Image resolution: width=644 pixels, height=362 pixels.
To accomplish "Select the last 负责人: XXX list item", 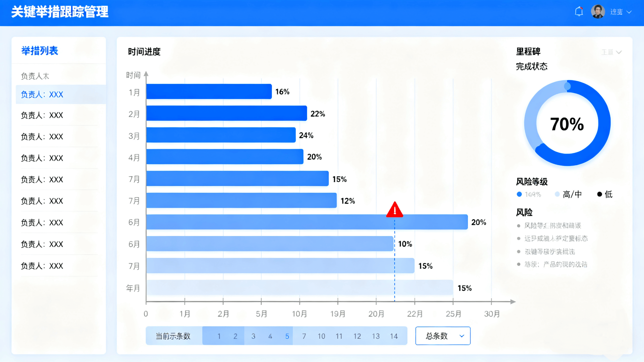I will 42,266.
